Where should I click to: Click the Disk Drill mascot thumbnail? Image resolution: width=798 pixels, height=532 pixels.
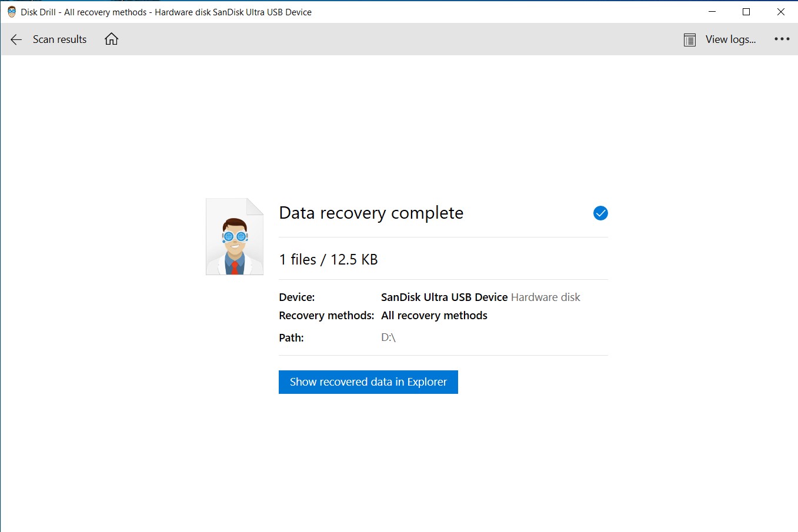point(234,236)
